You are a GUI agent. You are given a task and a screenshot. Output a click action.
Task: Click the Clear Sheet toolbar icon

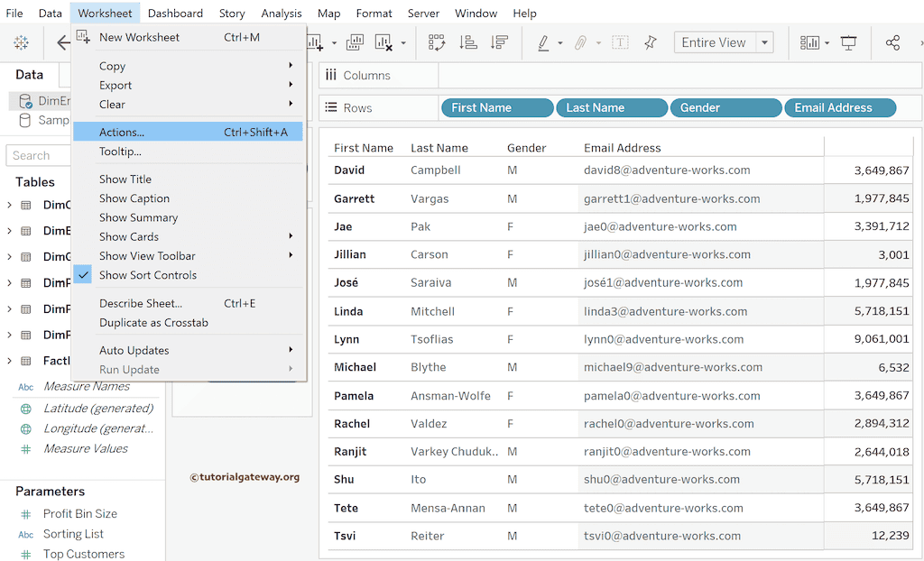coord(383,42)
